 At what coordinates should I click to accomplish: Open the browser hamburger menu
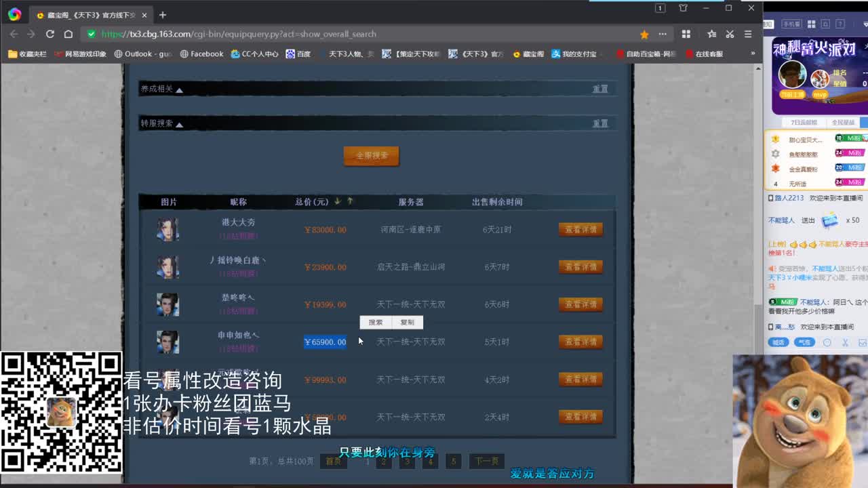click(x=747, y=33)
